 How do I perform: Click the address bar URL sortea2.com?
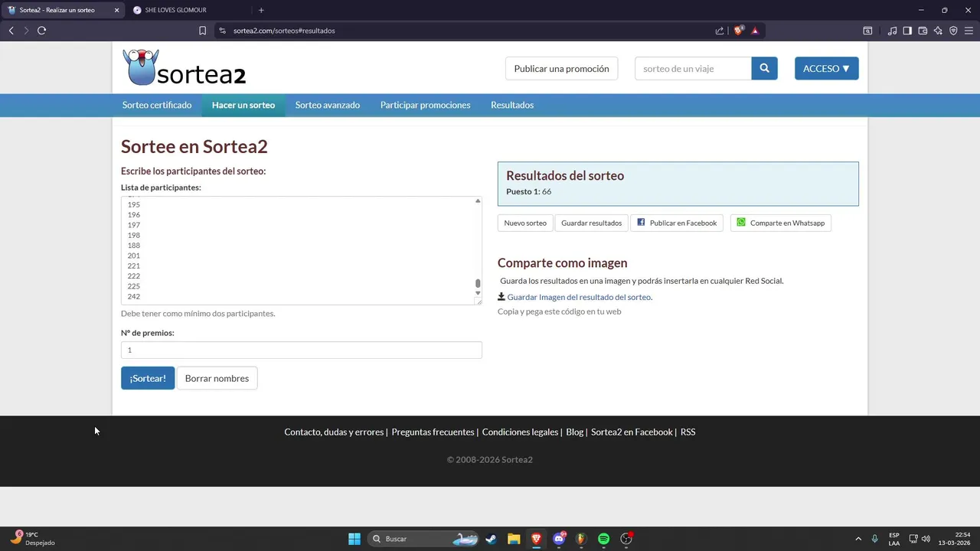pos(284,31)
